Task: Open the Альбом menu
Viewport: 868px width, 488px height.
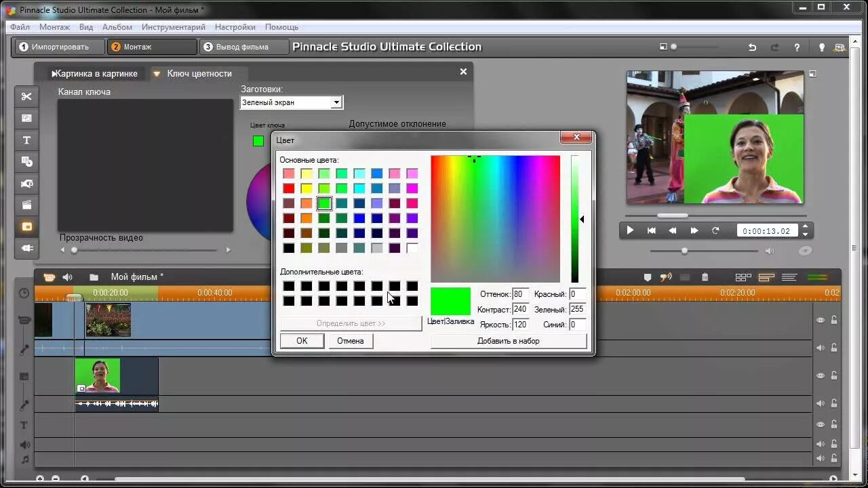Action: 117,27
